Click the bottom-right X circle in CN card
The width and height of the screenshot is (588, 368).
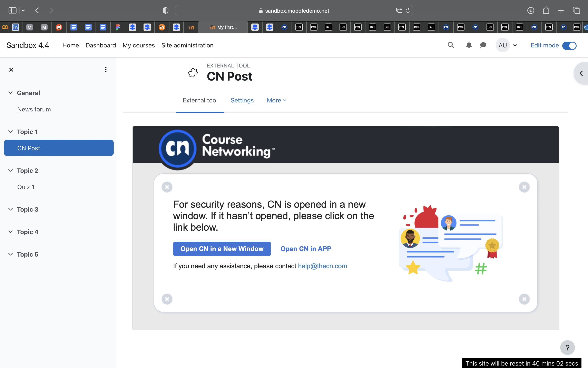pyautogui.click(x=524, y=299)
